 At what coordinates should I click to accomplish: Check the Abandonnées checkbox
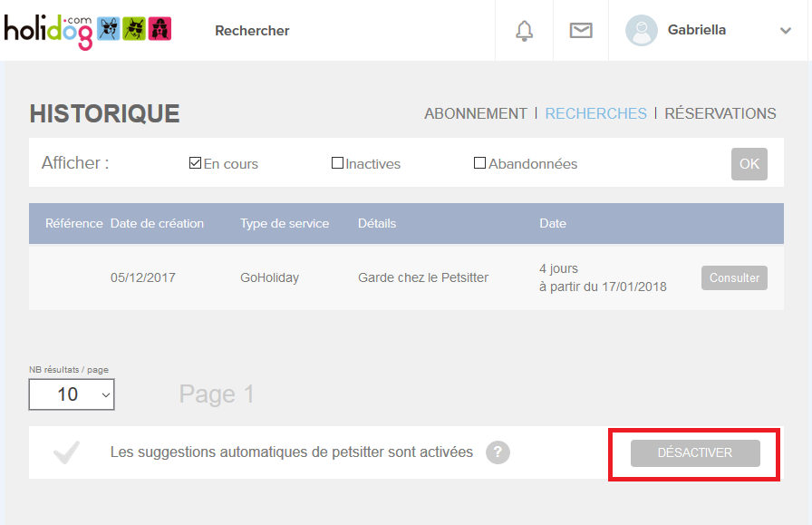[x=479, y=164]
